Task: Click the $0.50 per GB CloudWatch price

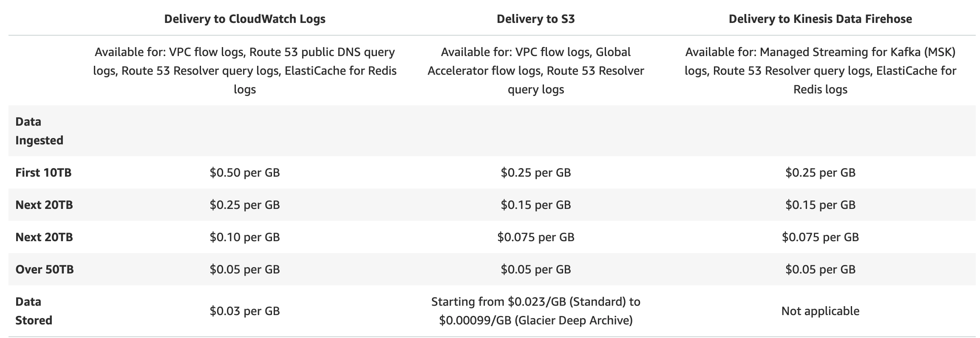Action: (x=245, y=173)
